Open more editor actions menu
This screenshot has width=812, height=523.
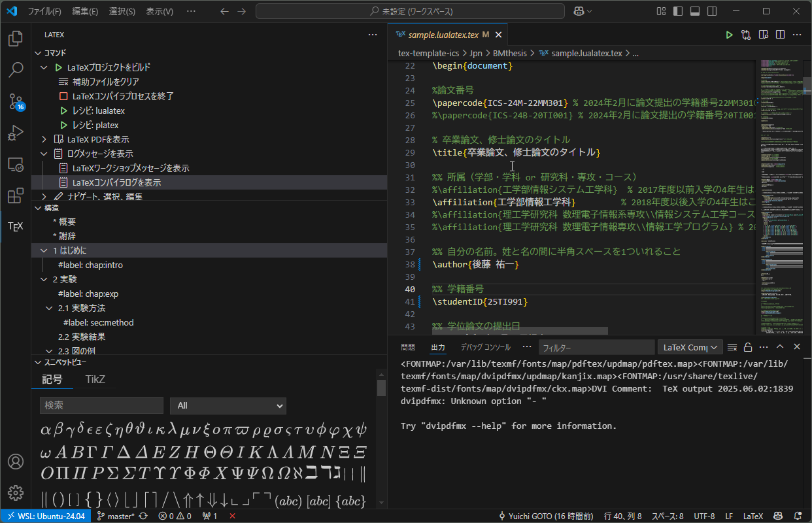pyautogui.click(x=797, y=35)
